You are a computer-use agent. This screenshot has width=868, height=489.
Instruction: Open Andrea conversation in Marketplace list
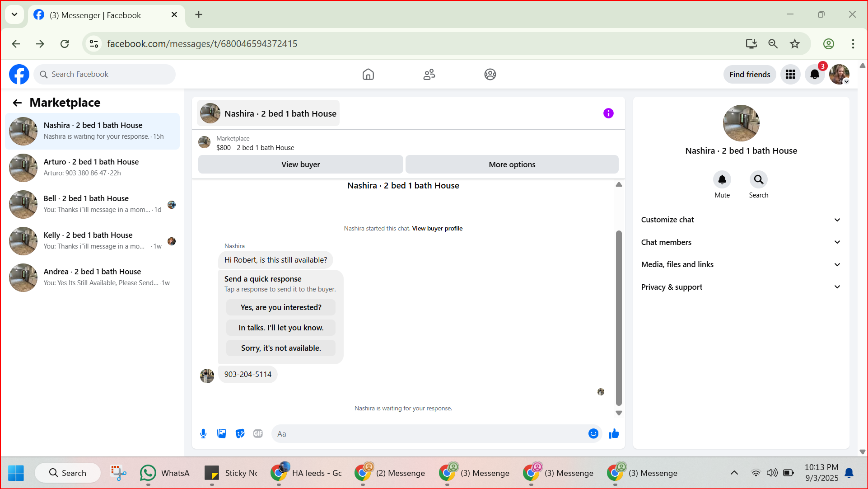tap(92, 277)
